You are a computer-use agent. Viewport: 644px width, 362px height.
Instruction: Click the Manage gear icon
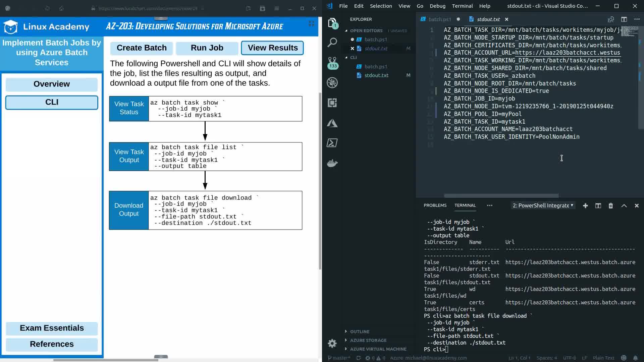coord(332,343)
